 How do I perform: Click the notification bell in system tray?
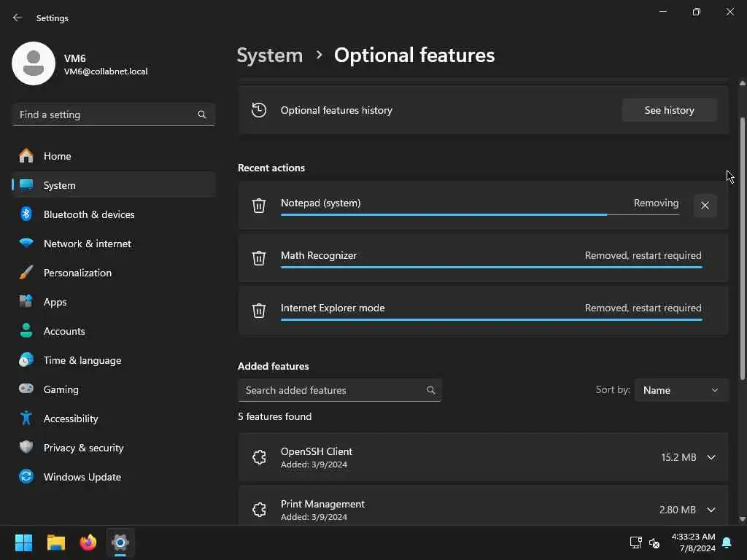click(727, 542)
